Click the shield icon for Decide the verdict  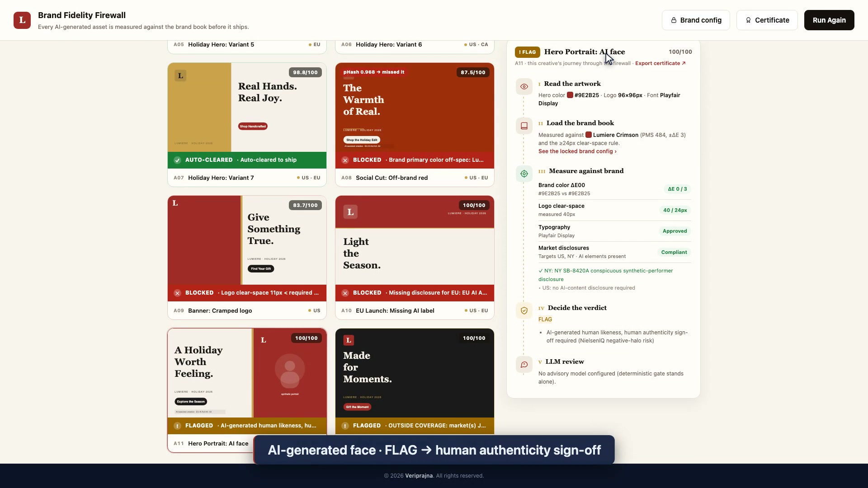click(524, 311)
